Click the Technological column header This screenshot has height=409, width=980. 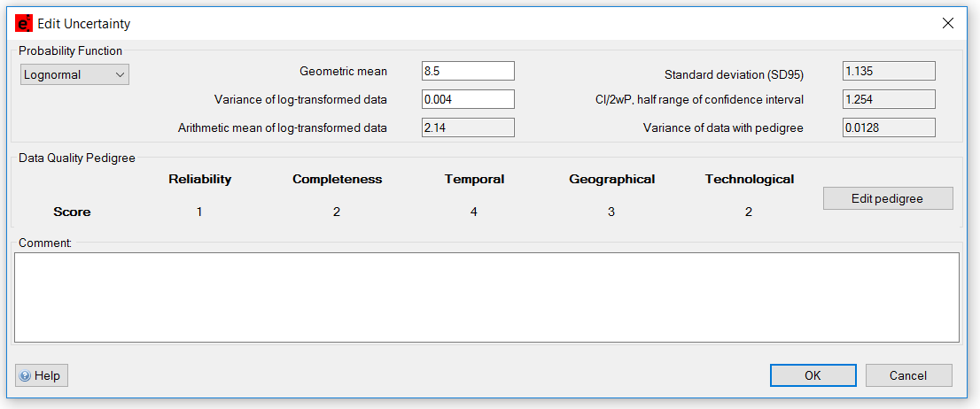[x=749, y=179]
